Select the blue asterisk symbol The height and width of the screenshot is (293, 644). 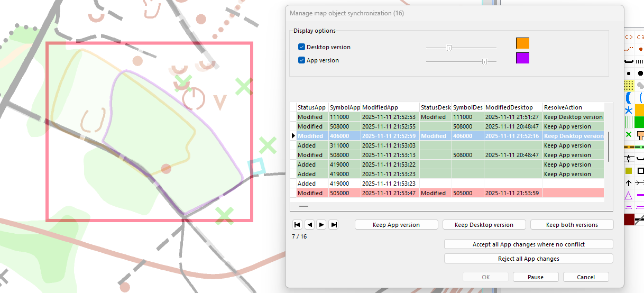pyautogui.click(x=629, y=110)
